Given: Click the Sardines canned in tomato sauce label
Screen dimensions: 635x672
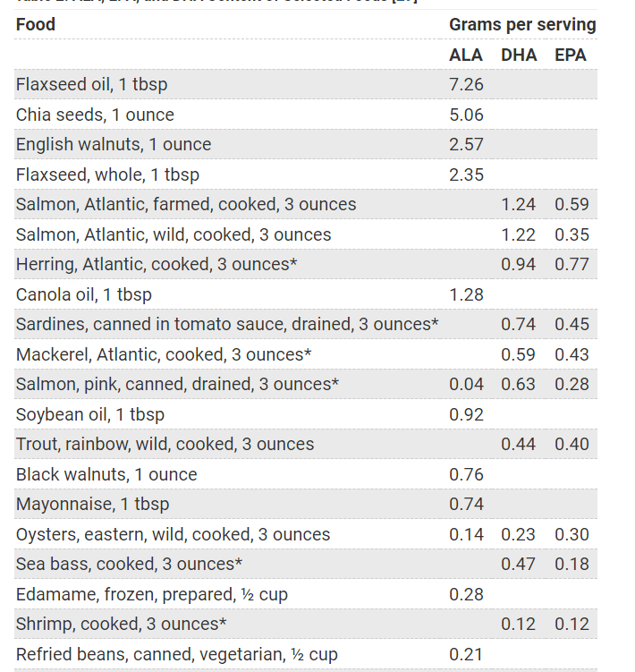Looking at the screenshot, I should (x=227, y=324).
